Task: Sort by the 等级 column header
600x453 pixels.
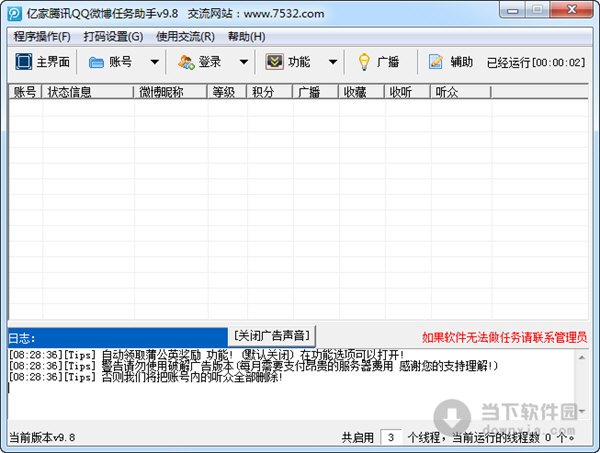Action: point(227,92)
